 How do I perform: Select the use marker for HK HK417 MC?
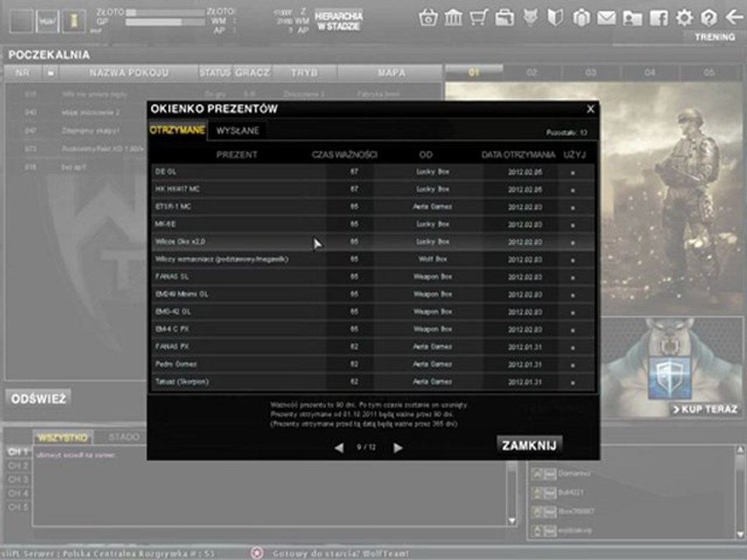573,190
